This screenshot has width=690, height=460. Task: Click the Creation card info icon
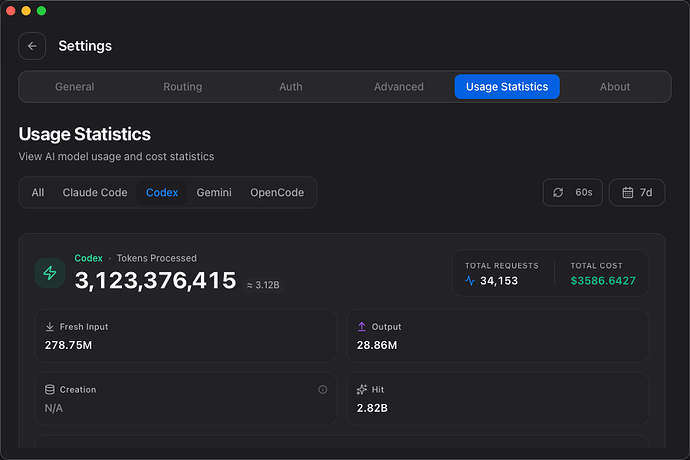pos(323,389)
